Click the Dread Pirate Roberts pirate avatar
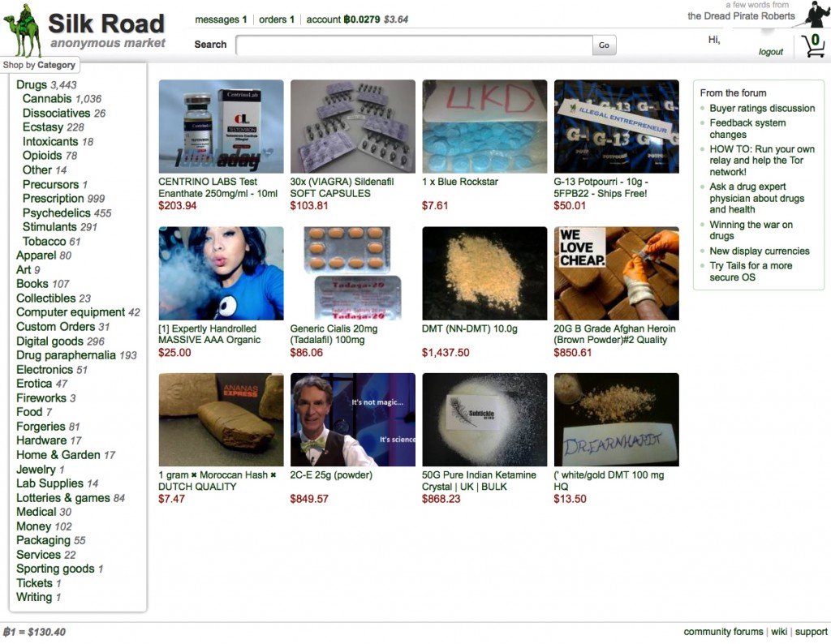The height and width of the screenshot is (644, 831). [x=816, y=15]
